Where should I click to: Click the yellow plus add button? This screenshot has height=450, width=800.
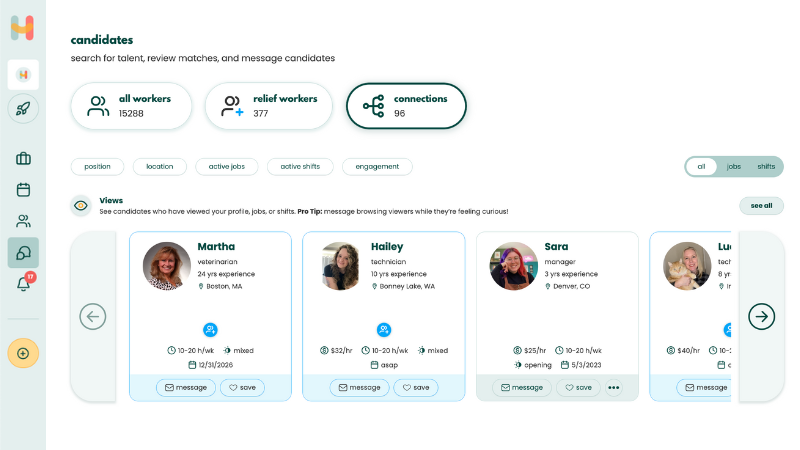coord(23,353)
